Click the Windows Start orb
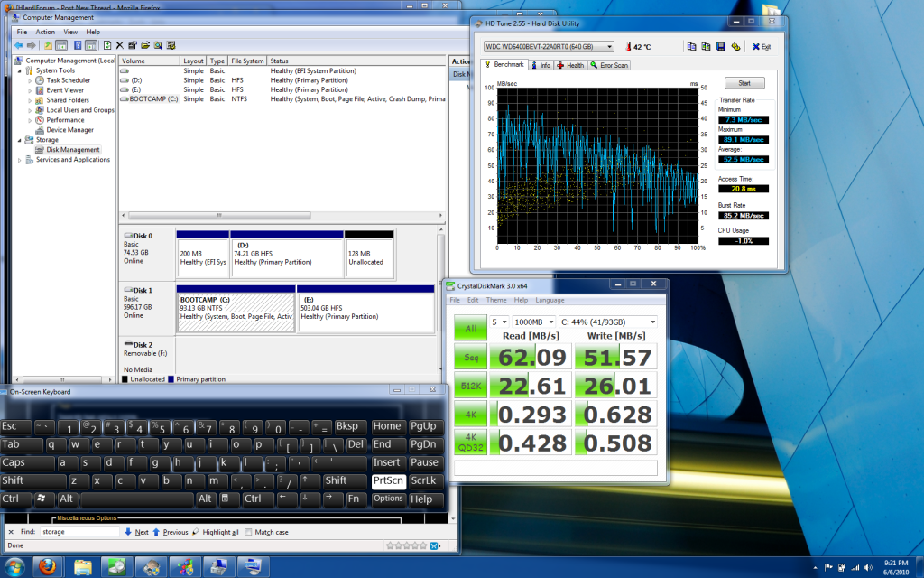 tap(14, 567)
